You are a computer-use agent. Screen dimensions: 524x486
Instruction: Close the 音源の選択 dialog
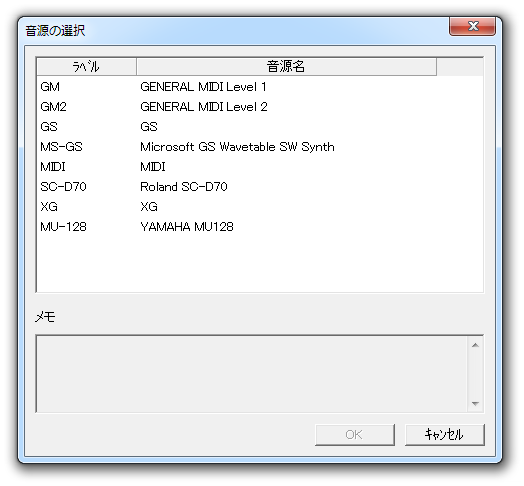point(473,26)
